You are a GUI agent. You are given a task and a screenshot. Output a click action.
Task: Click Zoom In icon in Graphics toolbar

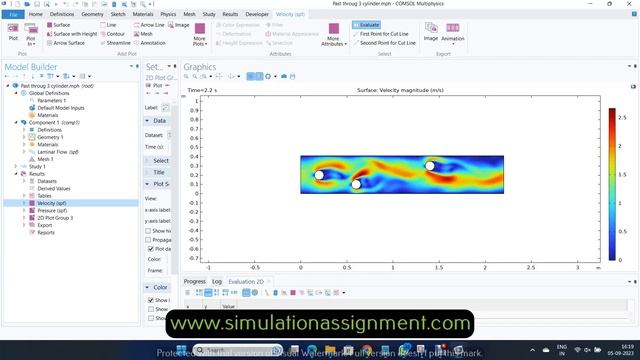tap(187, 76)
